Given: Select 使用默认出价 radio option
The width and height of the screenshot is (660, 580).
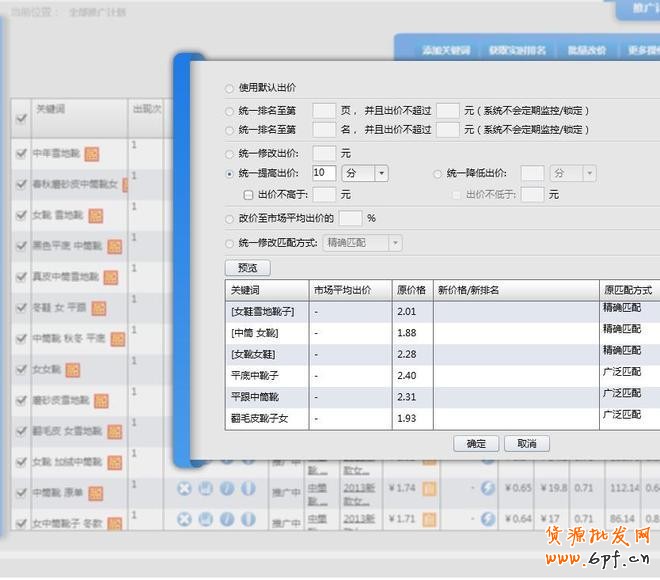Looking at the screenshot, I should tap(231, 89).
